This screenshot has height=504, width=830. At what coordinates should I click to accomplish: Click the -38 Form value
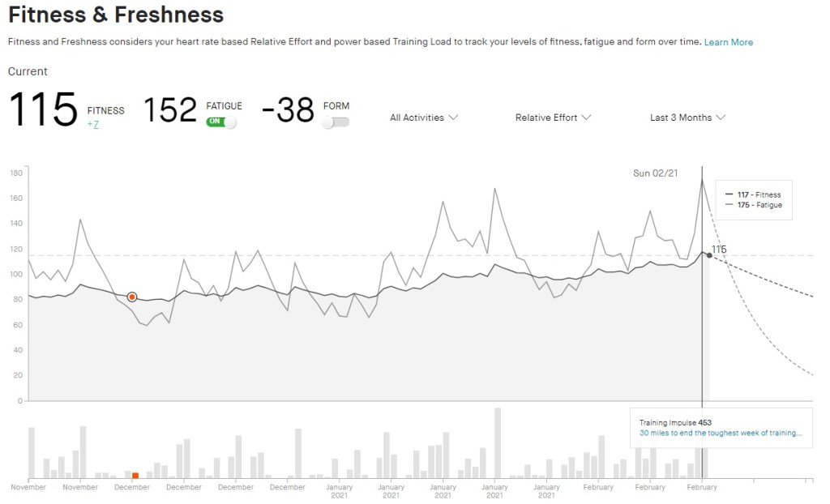(x=288, y=110)
